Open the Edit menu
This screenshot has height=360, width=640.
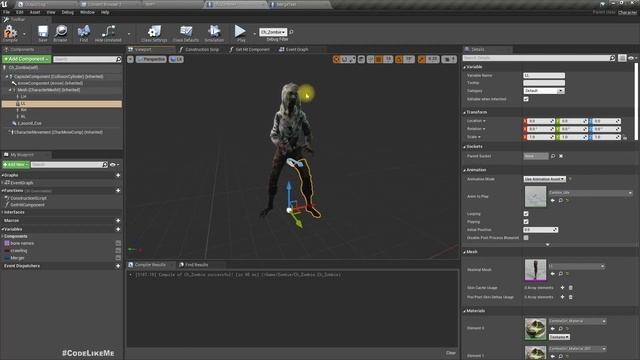coord(20,12)
